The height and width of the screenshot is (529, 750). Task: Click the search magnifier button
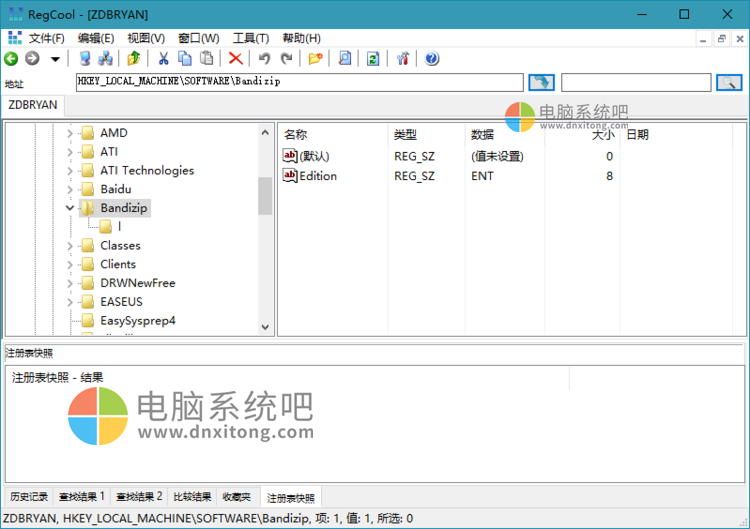pyautogui.click(x=729, y=83)
